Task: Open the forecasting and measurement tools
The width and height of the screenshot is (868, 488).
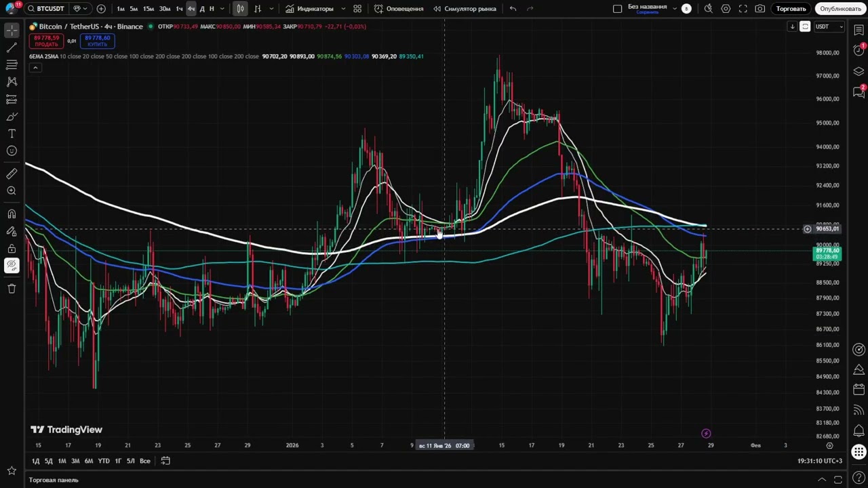Action: pos(12,99)
